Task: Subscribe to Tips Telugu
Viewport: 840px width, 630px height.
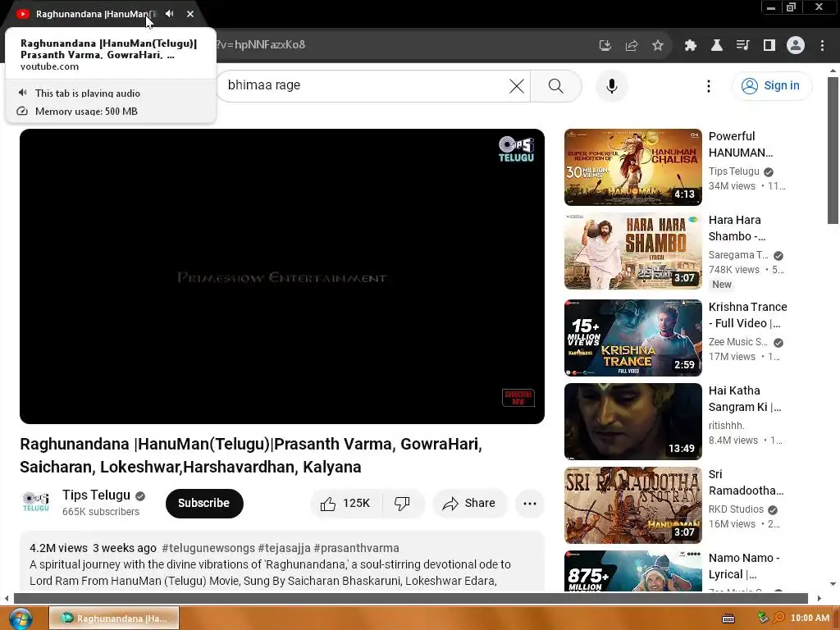Action: point(204,503)
